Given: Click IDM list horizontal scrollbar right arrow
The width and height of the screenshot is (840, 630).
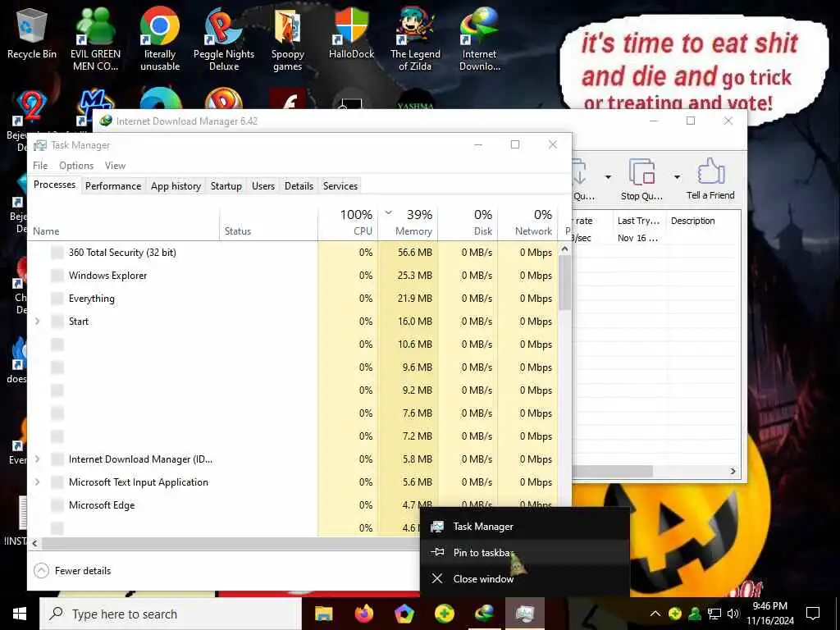Looking at the screenshot, I should coord(733,472).
